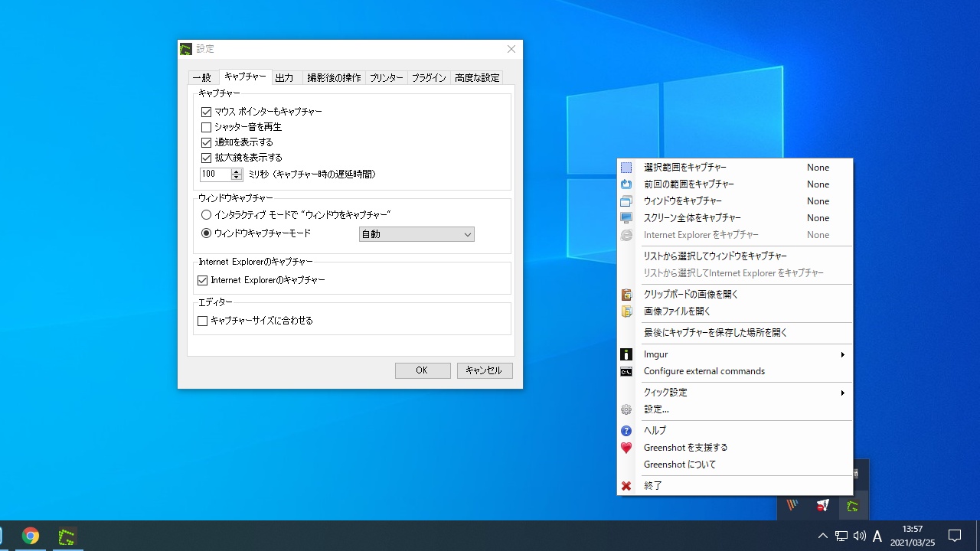Choose 選択範囲をキャプチャー menu item
Image resolution: width=980 pixels, height=551 pixels.
click(x=735, y=168)
